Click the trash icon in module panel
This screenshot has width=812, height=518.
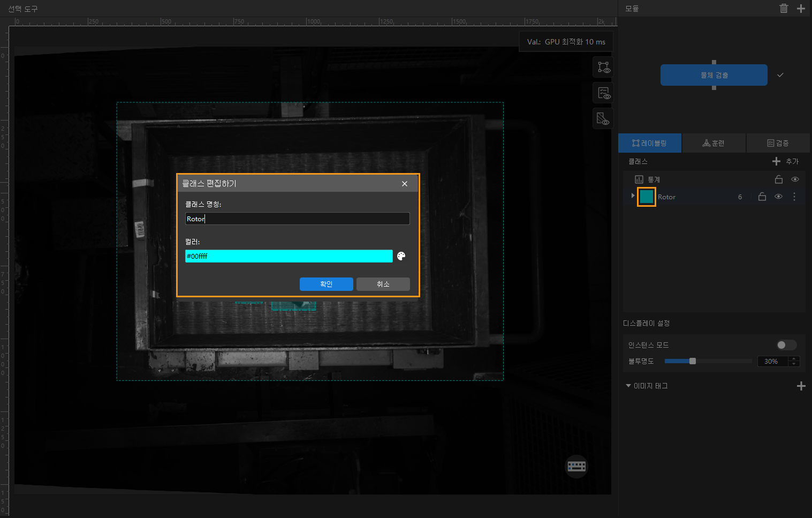[x=784, y=8]
